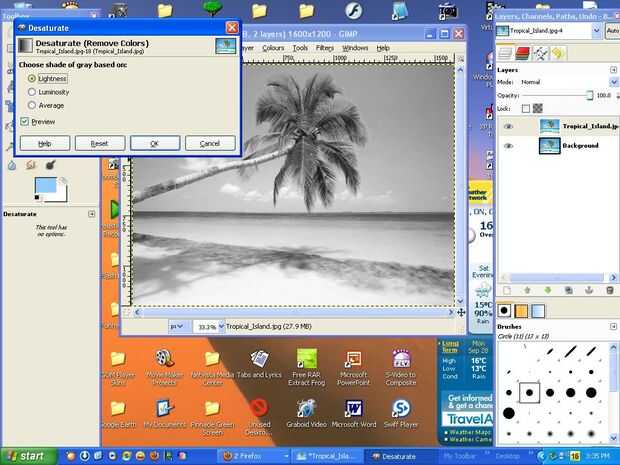Click the Opacity slider handle

(590, 95)
